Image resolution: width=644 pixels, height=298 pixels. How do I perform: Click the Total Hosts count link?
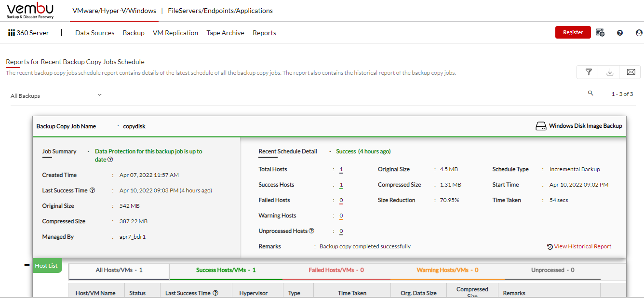341,169
